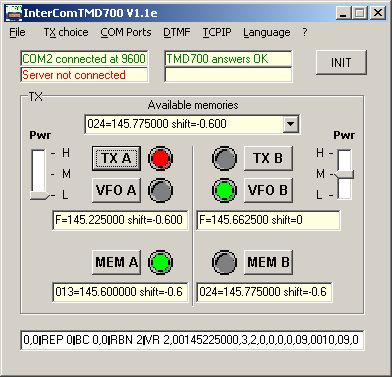
Task: Click the InterComTMD700 title bar app icon
Action: pyautogui.click(x=14, y=13)
